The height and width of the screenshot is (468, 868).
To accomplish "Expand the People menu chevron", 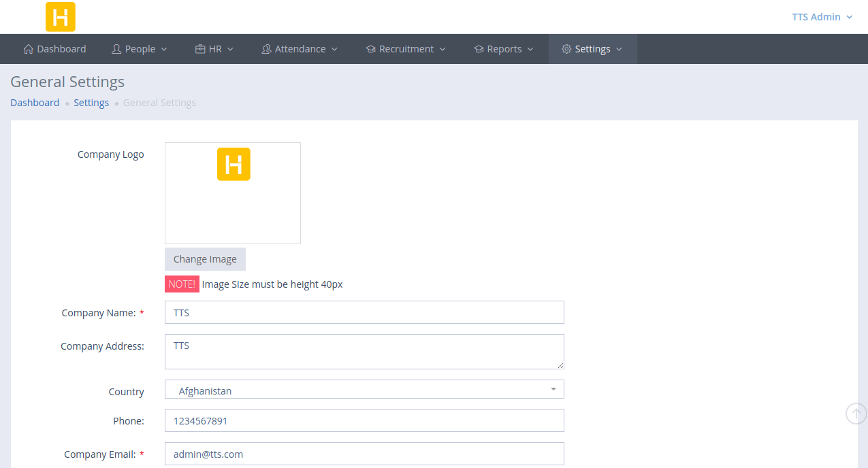I will pos(164,49).
